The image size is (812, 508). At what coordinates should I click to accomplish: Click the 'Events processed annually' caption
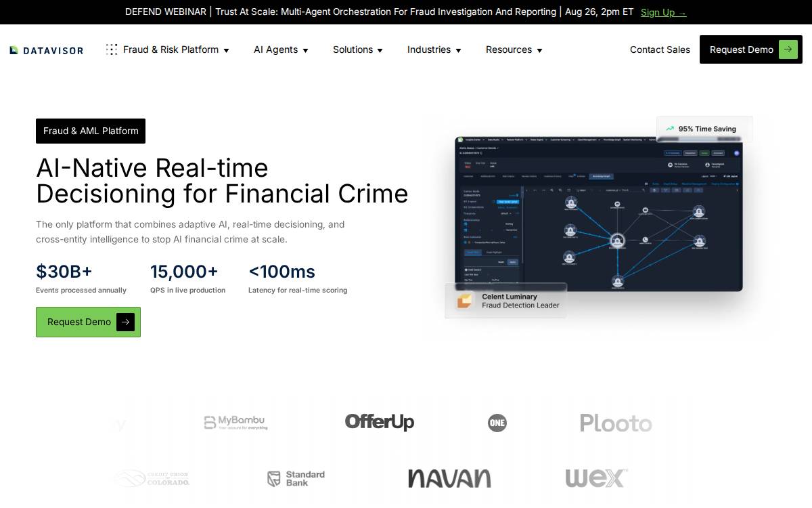(81, 290)
